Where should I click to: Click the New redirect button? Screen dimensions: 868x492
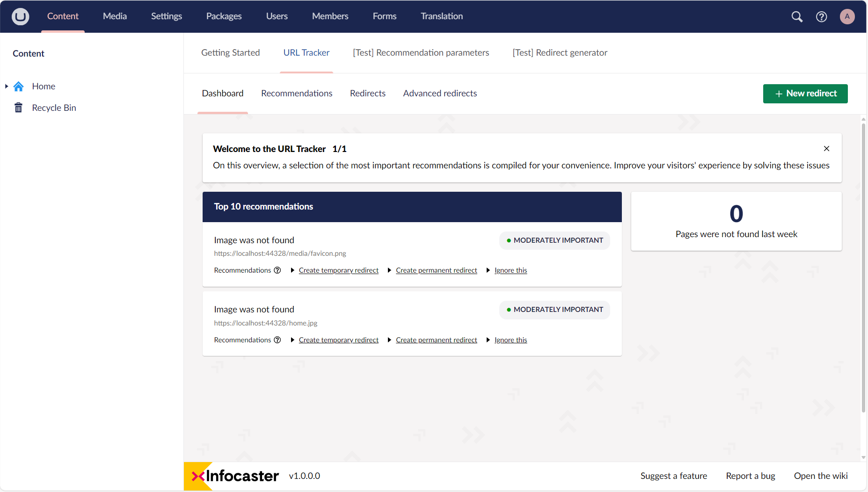[805, 94]
